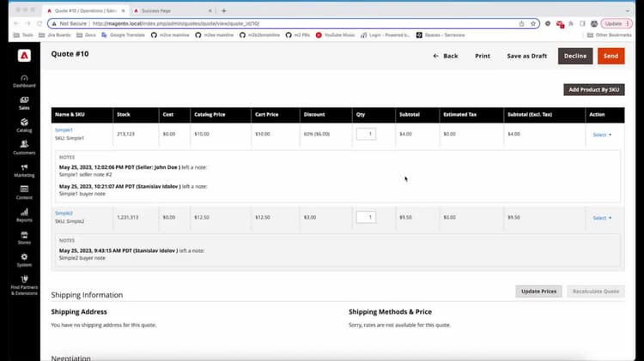Click the share icon in address bar
This screenshot has height=361, width=644.
coord(521,24)
